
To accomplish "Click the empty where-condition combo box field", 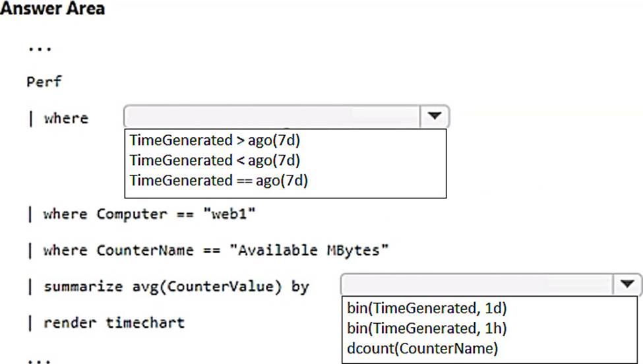I will click(272, 117).
